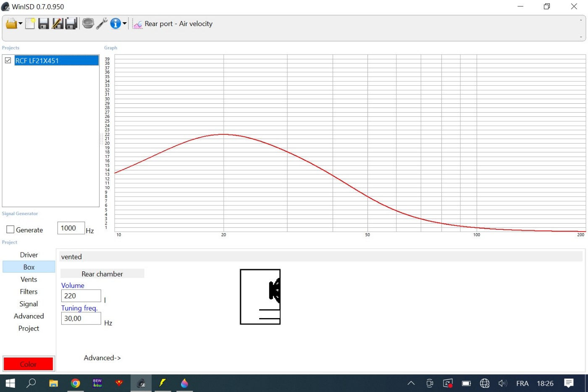Open options with the wrench icon
The width and height of the screenshot is (588, 392).
pyautogui.click(x=102, y=24)
